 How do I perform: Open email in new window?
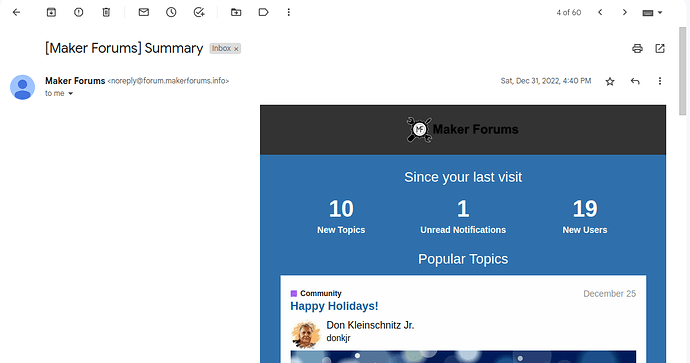point(660,48)
